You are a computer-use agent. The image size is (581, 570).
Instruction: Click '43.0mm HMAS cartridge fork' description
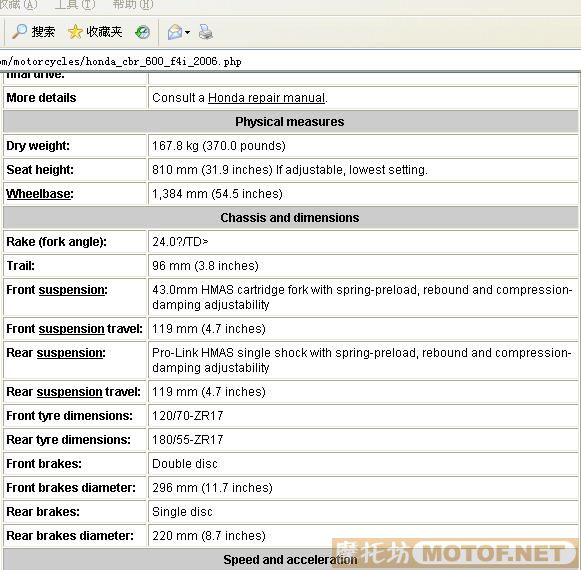[x=362, y=297]
